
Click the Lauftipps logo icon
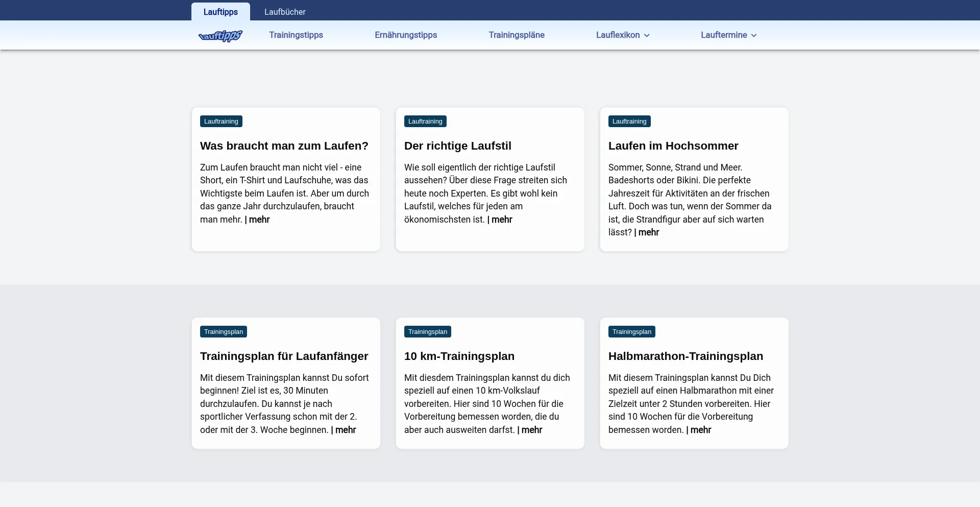tap(220, 35)
